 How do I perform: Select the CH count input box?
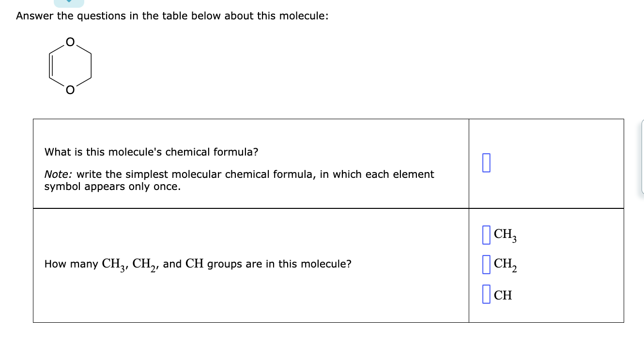click(487, 294)
